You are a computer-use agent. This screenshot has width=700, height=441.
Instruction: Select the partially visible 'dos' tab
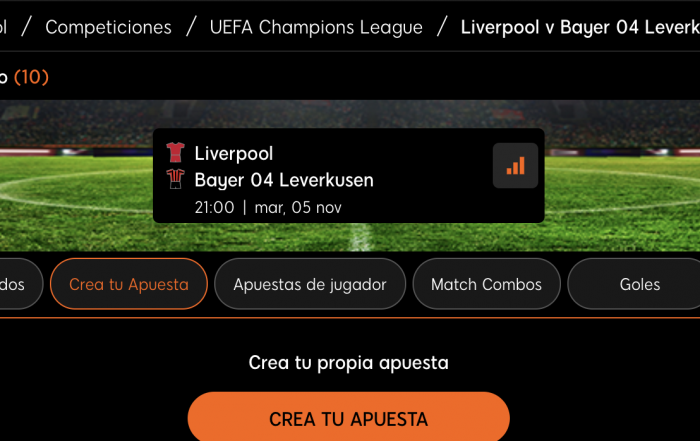click(20, 284)
